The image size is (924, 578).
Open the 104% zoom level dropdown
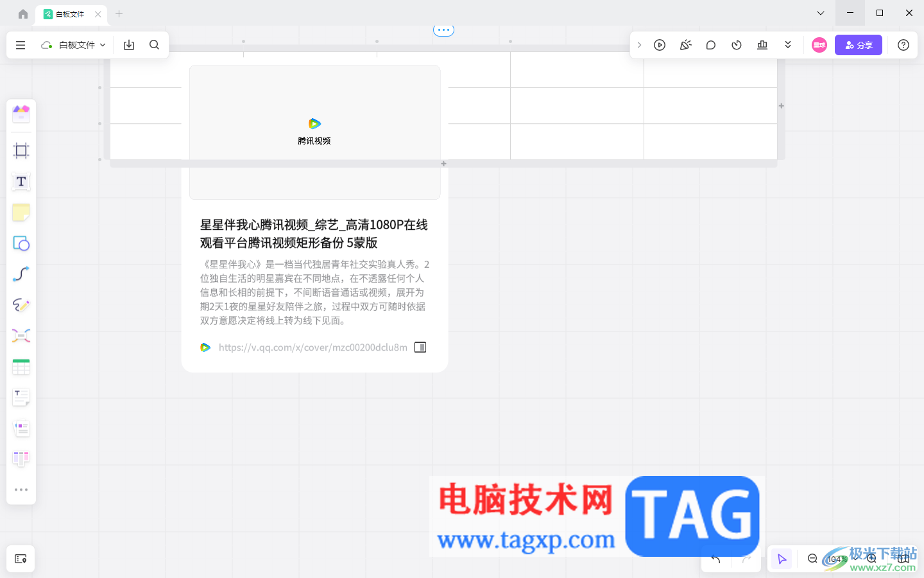click(x=842, y=559)
